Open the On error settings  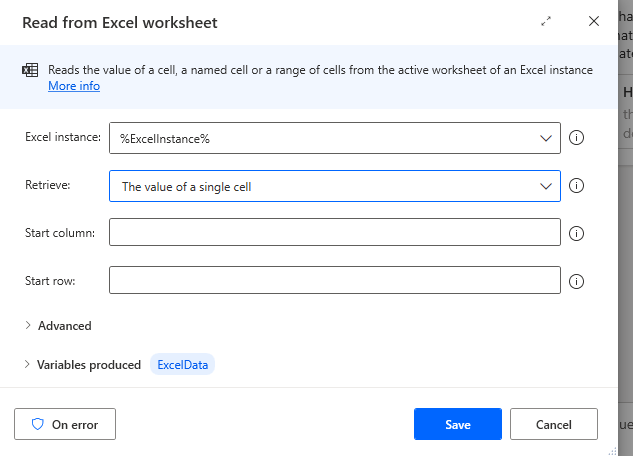point(65,424)
